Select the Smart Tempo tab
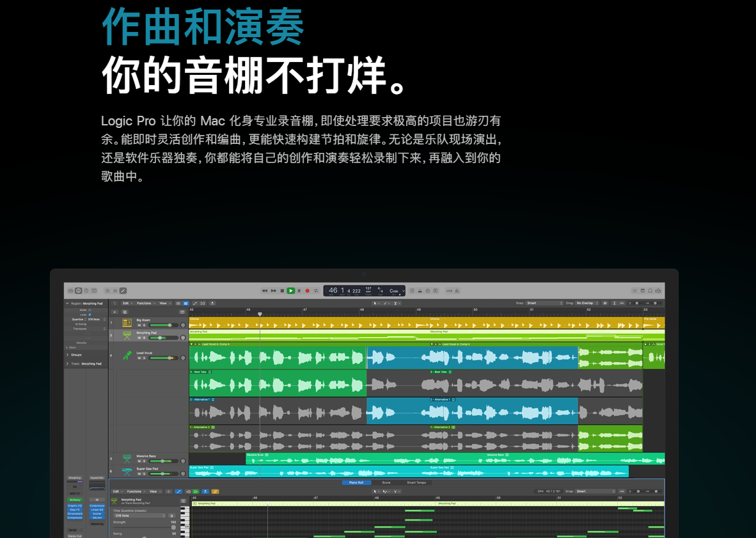756x538 pixels. [x=416, y=482]
